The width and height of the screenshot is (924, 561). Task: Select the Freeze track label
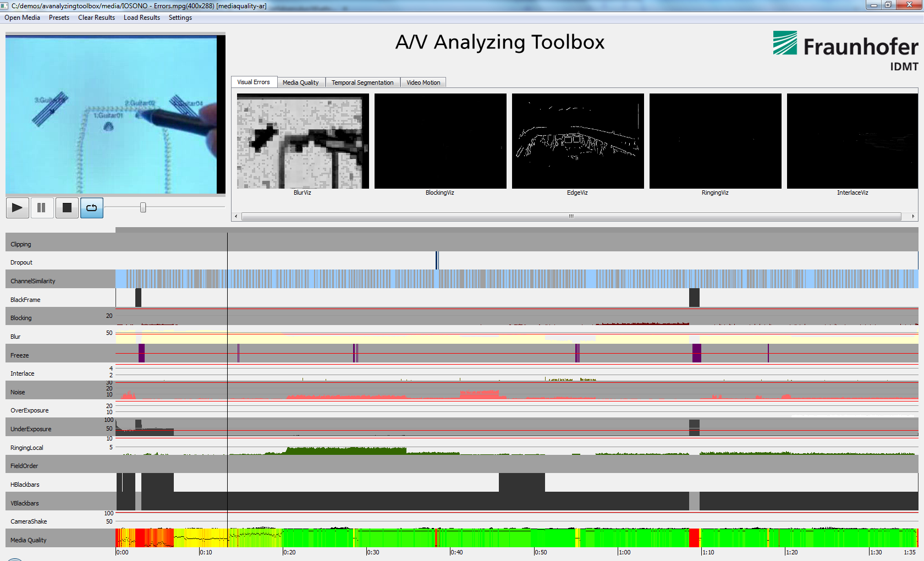point(20,355)
